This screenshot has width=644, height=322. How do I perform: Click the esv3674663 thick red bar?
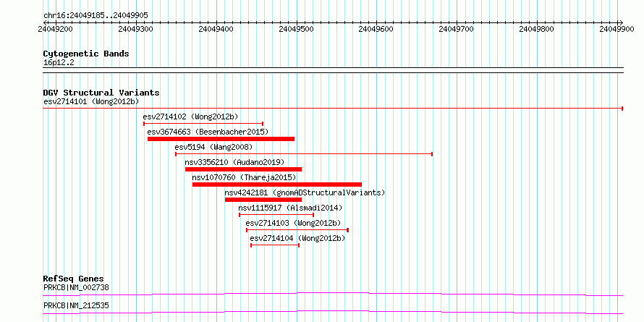221,139
